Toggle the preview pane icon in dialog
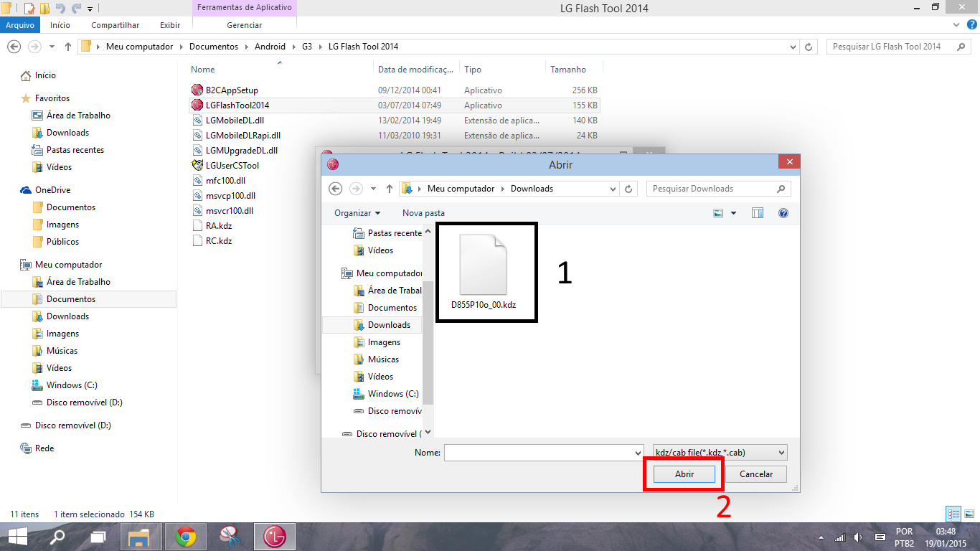This screenshot has height=551, width=980. [x=758, y=213]
